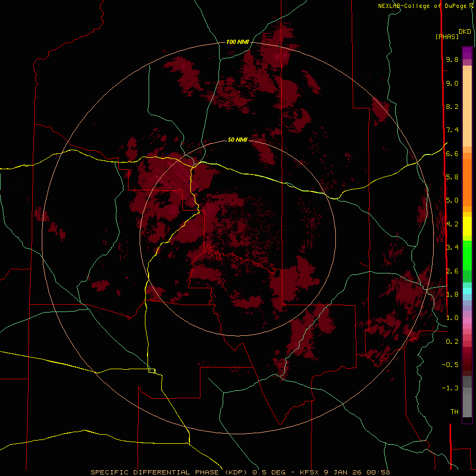Image resolution: width=476 pixels, height=476 pixels.
Task: Select the orange band on the color bar
Action: click(x=467, y=183)
